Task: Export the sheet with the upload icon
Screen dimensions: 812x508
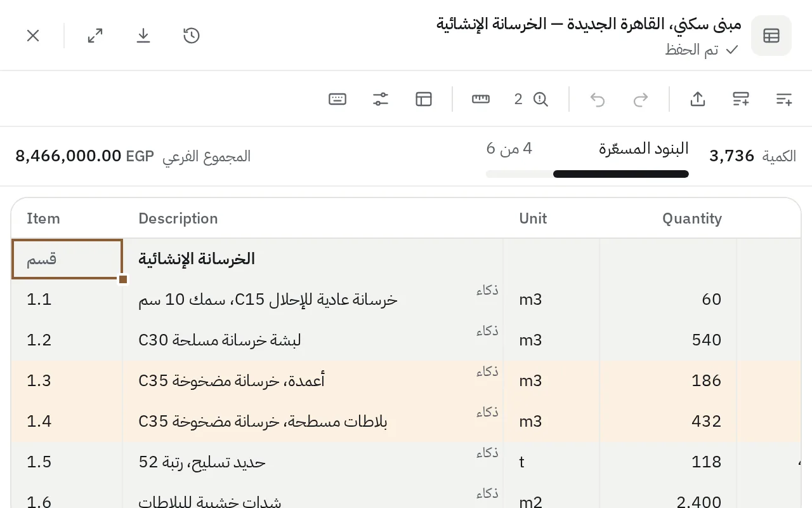Action: click(698, 99)
